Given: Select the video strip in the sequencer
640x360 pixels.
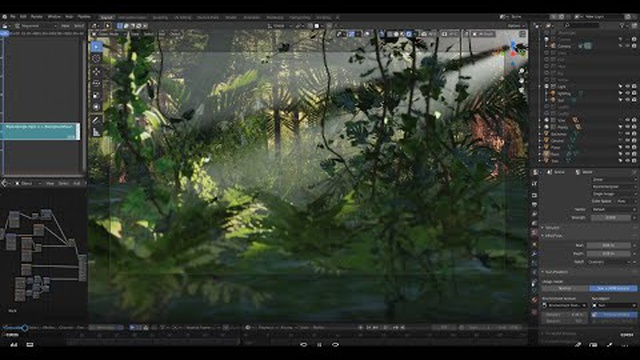Looking at the screenshot, I should pos(40,131).
